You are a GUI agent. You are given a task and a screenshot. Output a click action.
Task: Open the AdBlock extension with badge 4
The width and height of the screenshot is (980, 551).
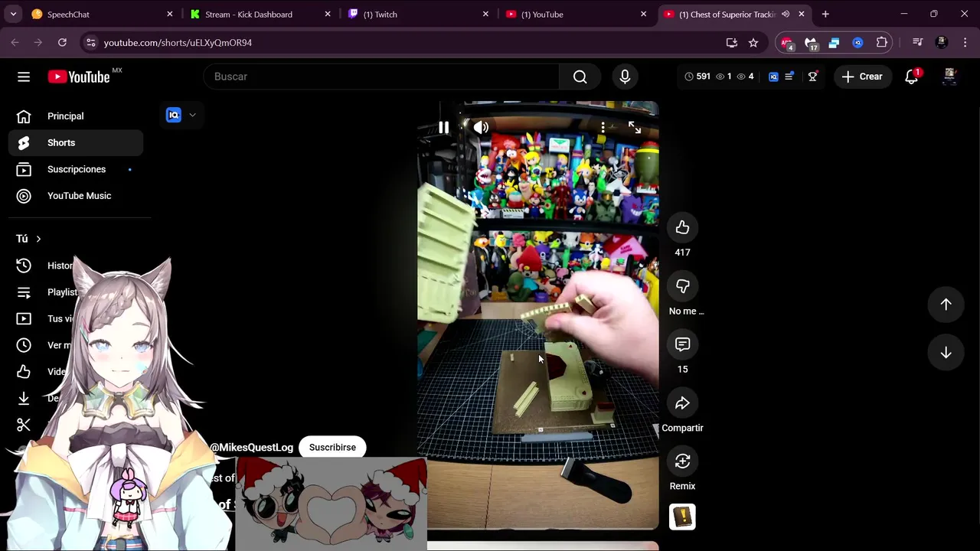tap(787, 43)
